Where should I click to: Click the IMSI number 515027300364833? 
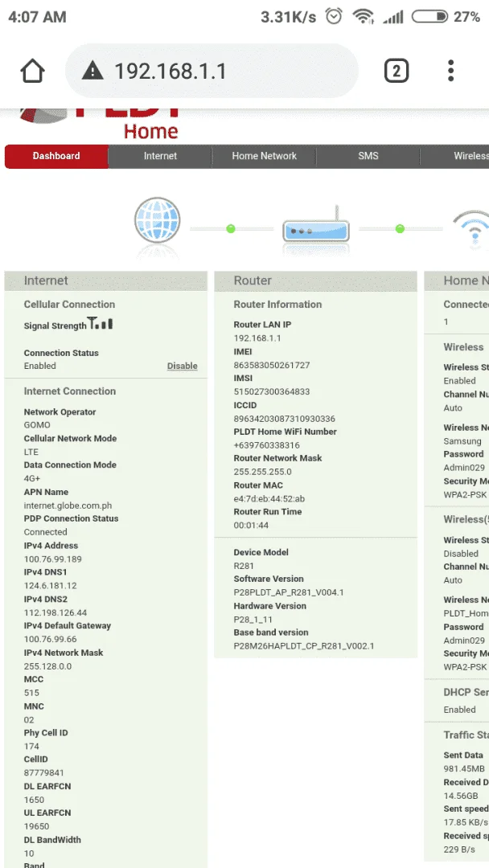[x=272, y=392]
